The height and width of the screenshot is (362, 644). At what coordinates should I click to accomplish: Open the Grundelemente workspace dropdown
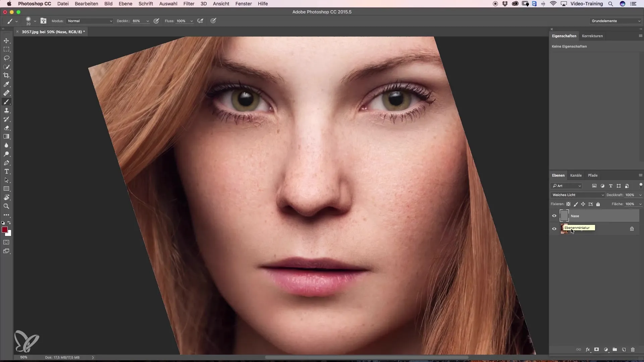point(616,21)
